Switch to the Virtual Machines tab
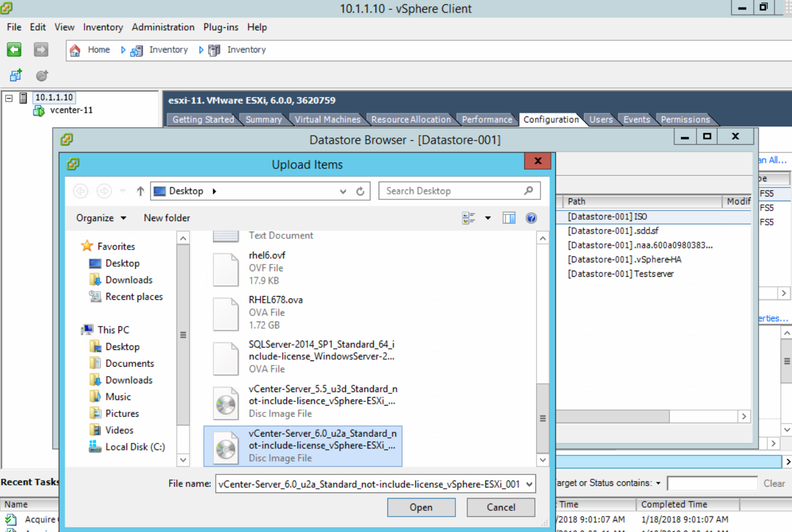Image resolution: width=792 pixels, height=532 pixels. pos(327,120)
